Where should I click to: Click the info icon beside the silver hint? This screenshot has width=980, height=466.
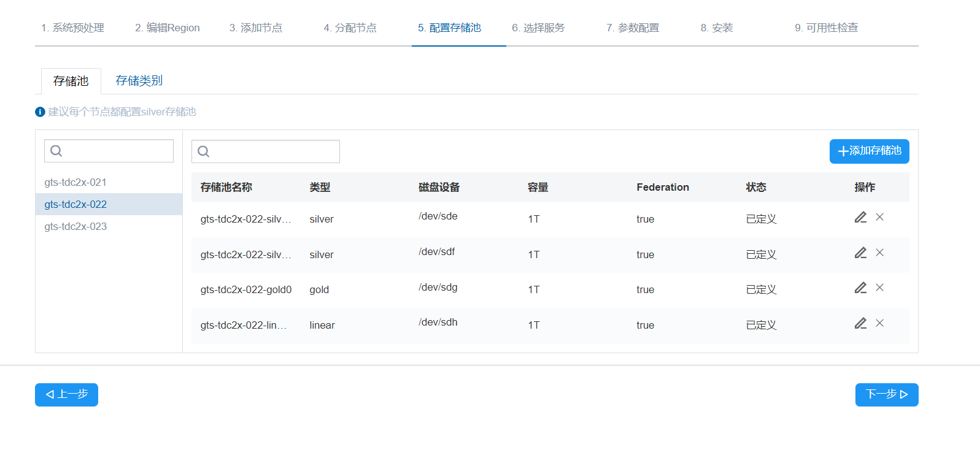click(40, 112)
